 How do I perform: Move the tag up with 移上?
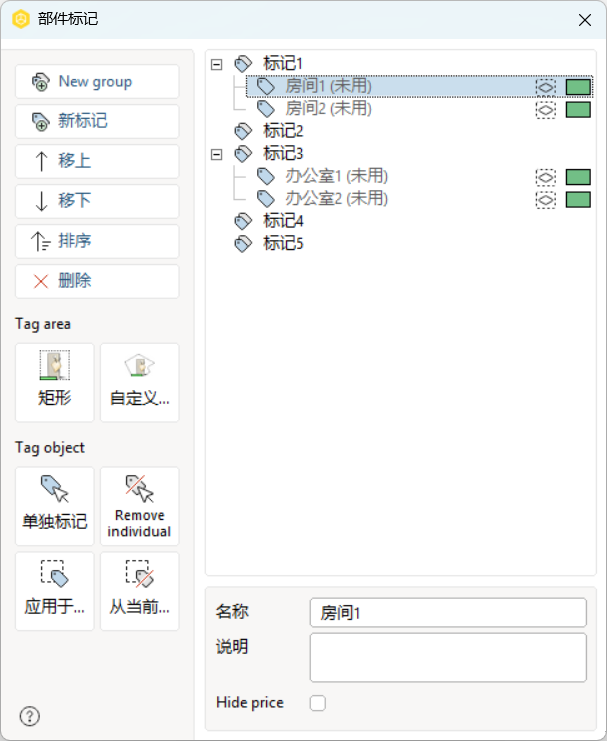(97, 161)
